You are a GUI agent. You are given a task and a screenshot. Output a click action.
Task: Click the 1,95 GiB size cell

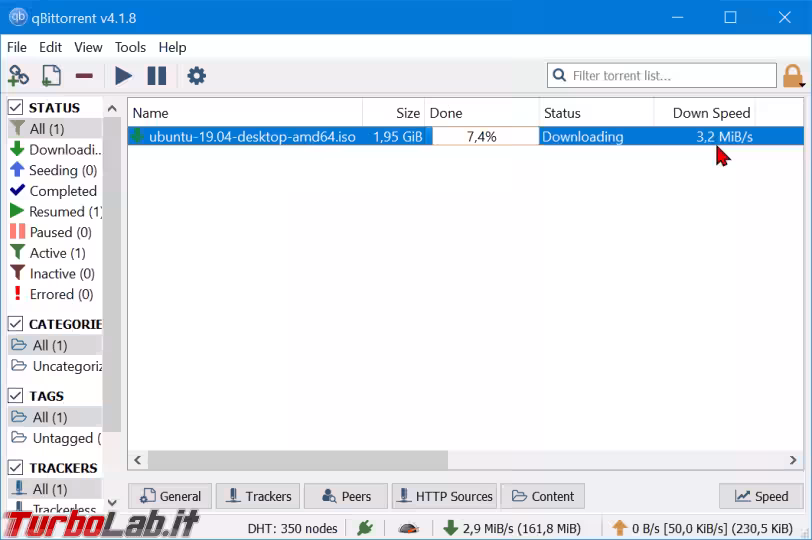pos(398,137)
